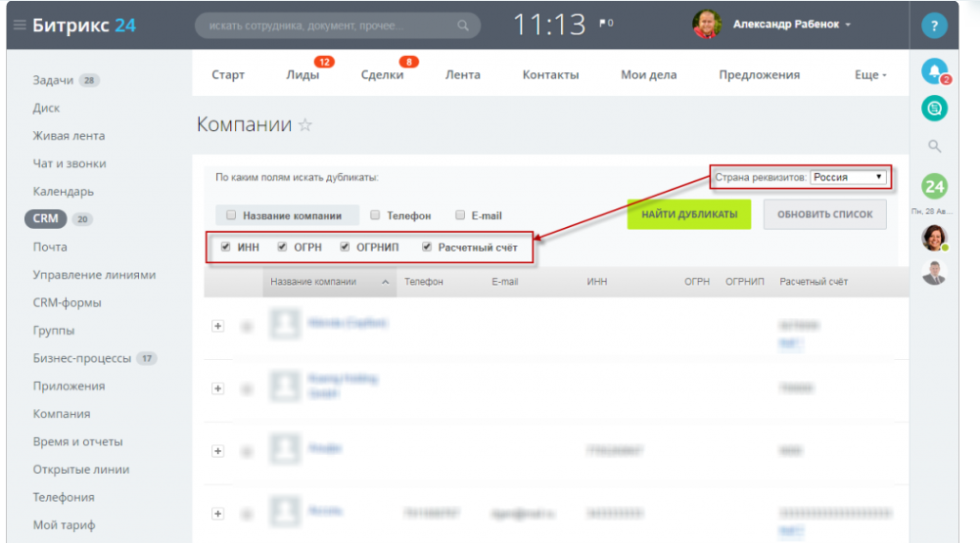Open Страна реквизитов dropdown (Россия)

848,177
